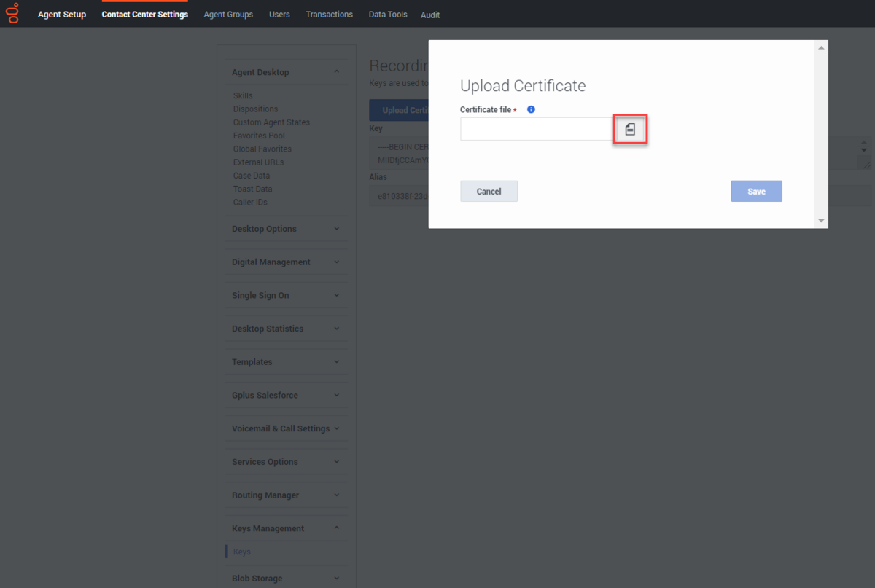
Task: Expand the Gplus Salesforce section
Action: click(x=286, y=395)
